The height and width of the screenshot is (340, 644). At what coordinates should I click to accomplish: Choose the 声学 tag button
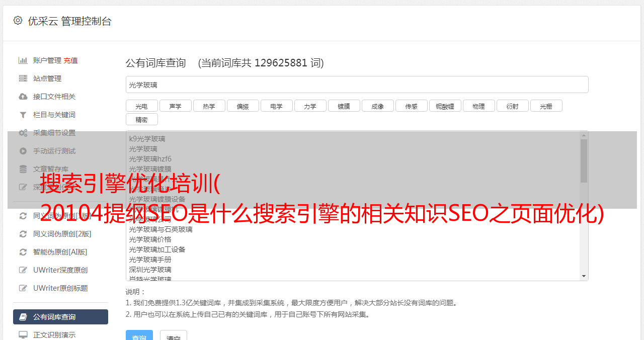(x=175, y=106)
